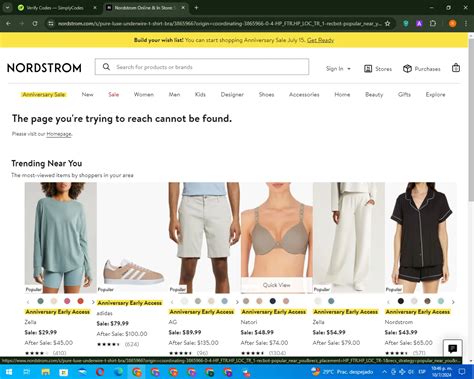Open the Windows Start menu
Viewport: 474px width, 379px height.
tap(9, 372)
